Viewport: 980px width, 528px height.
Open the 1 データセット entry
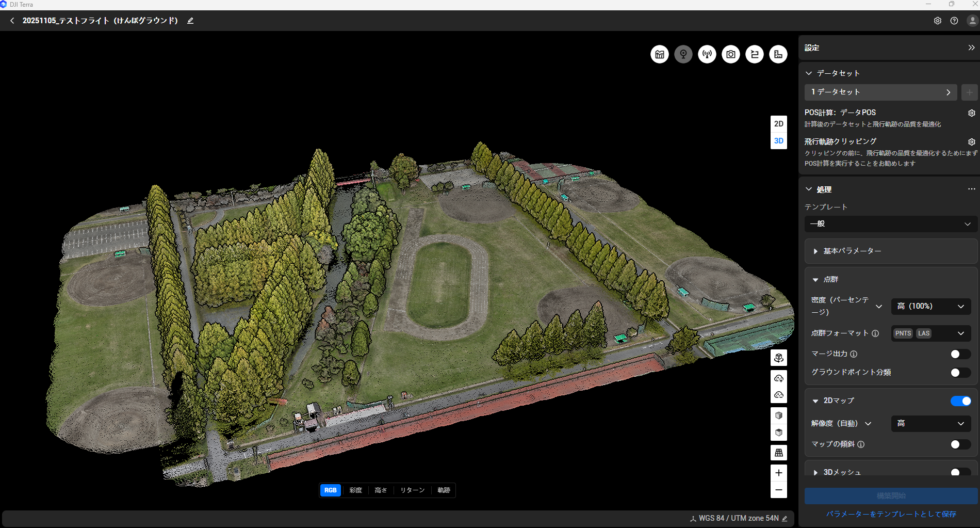coord(880,92)
